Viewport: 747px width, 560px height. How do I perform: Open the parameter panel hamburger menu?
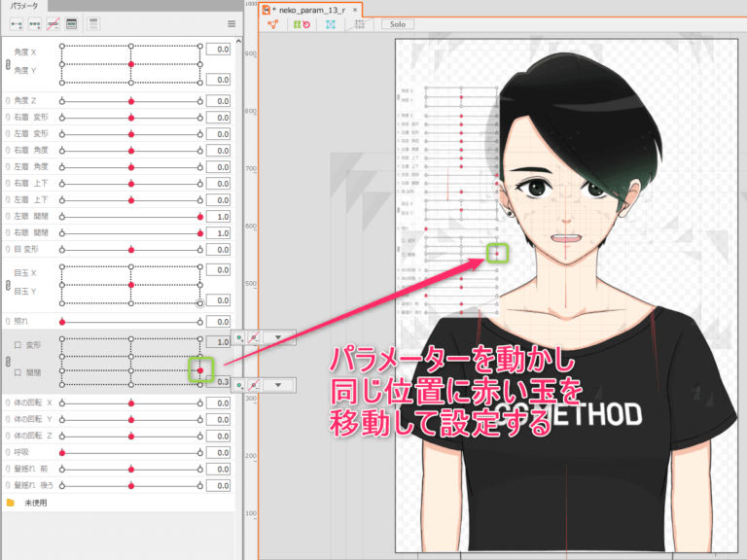tap(231, 23)
